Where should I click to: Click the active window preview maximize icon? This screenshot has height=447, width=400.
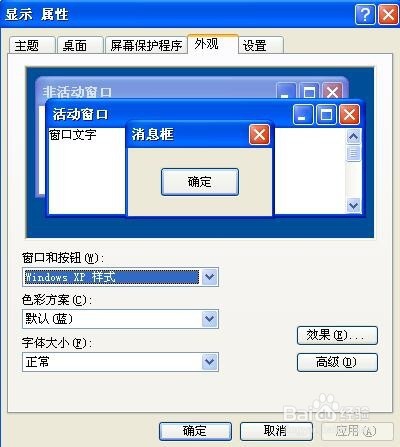coord(326,115)
